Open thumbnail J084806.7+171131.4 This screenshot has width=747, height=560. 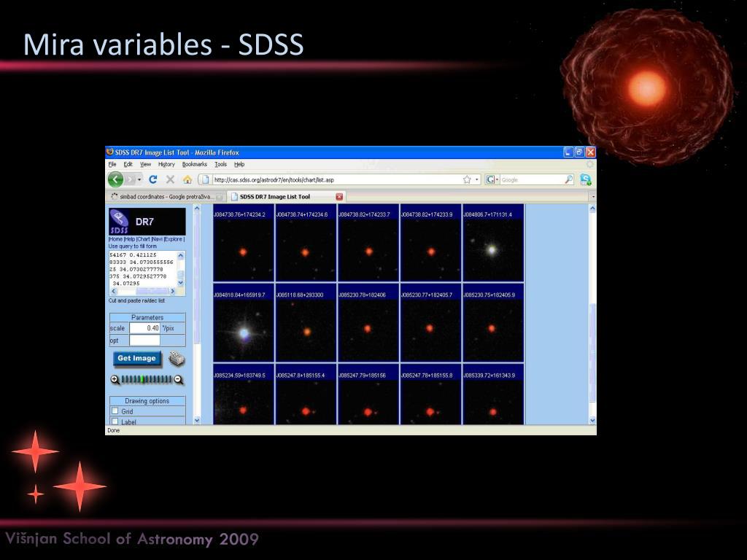[493, 244]
